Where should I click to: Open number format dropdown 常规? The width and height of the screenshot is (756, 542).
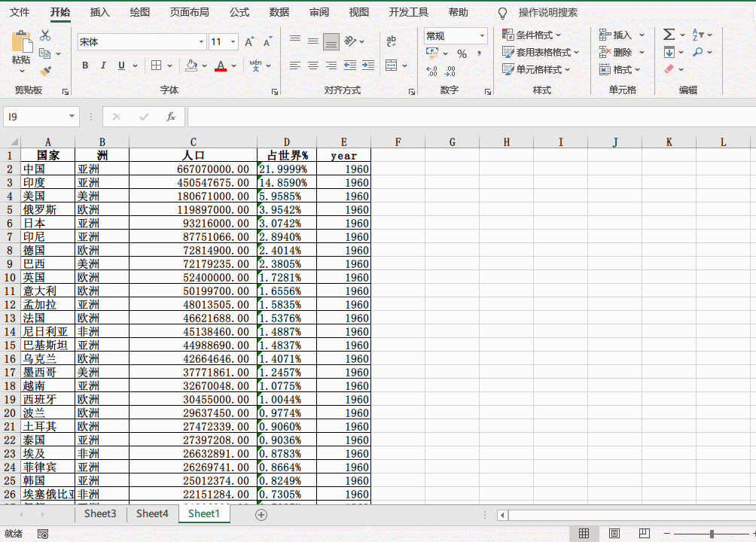tap(482, 35)
